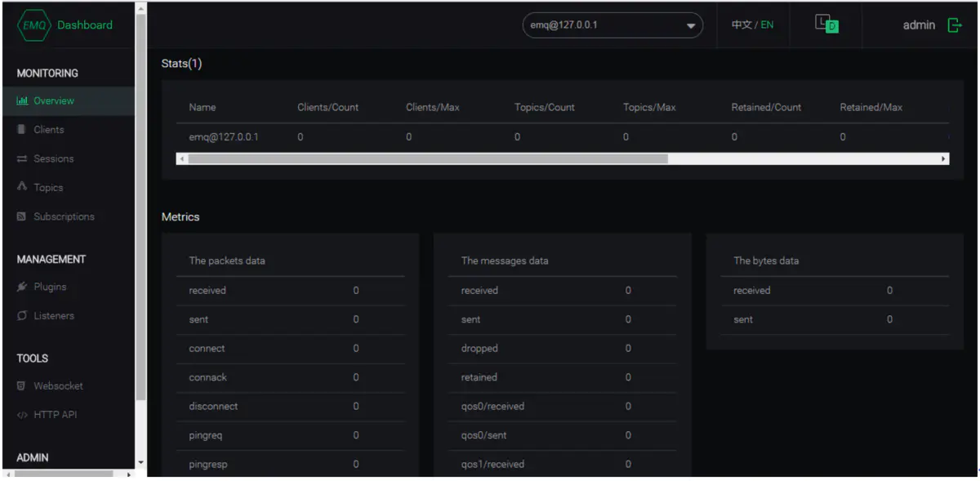Screen dimensions: 980x481
Task: Click the Plugins plug icon
Action: pos(22,287)
